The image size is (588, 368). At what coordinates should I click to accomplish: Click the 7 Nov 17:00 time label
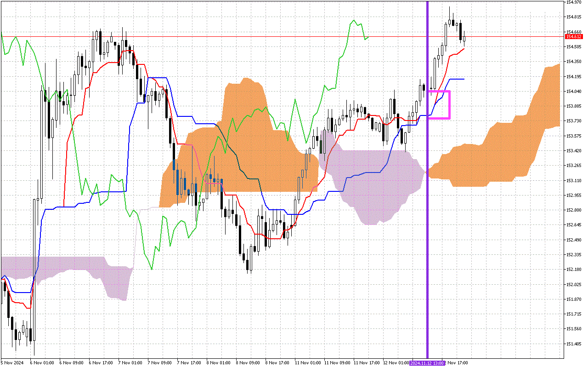188,363
